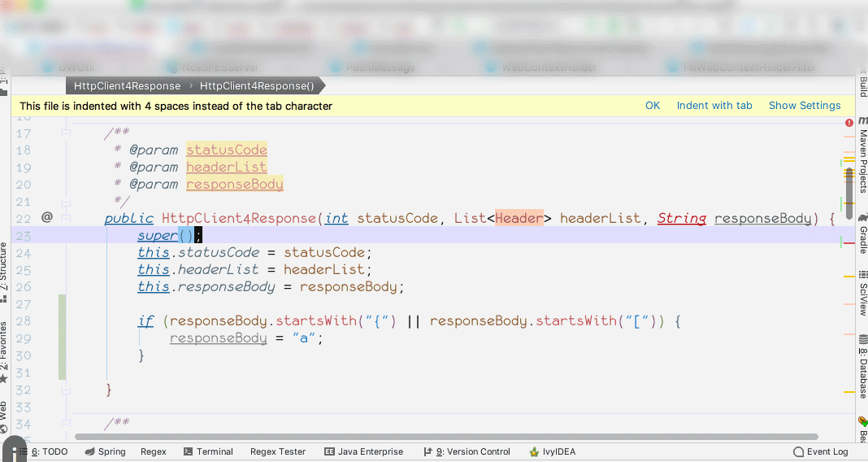Select HttpClient4Response class breadcrumb
Screen dimensions: 868x462
[x=128, y=86]
